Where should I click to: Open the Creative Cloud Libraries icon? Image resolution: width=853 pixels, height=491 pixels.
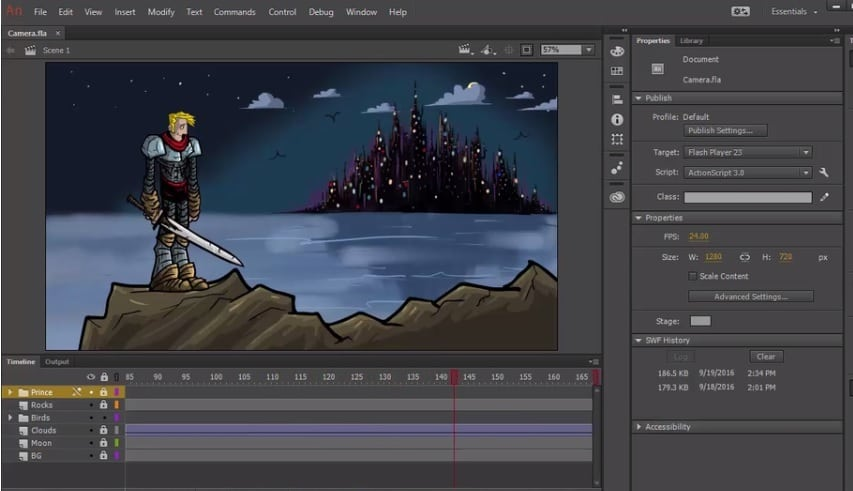(617, 197)
